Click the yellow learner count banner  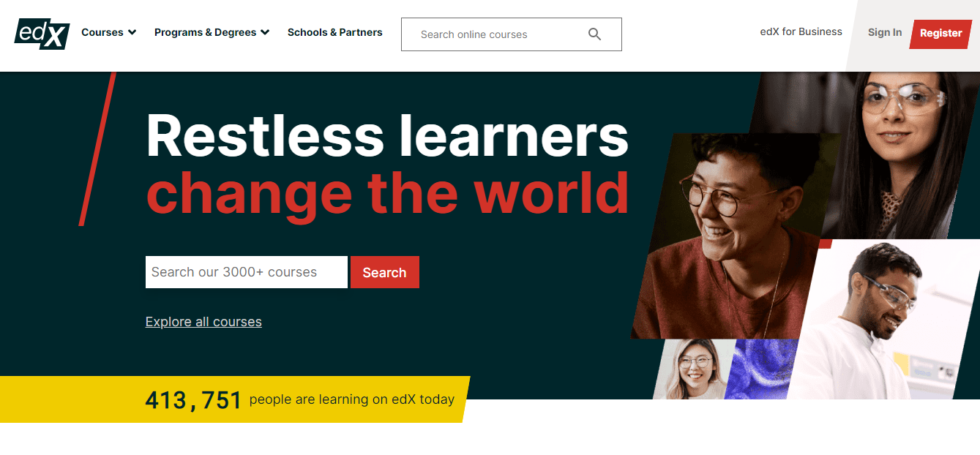tap(233, 399)
